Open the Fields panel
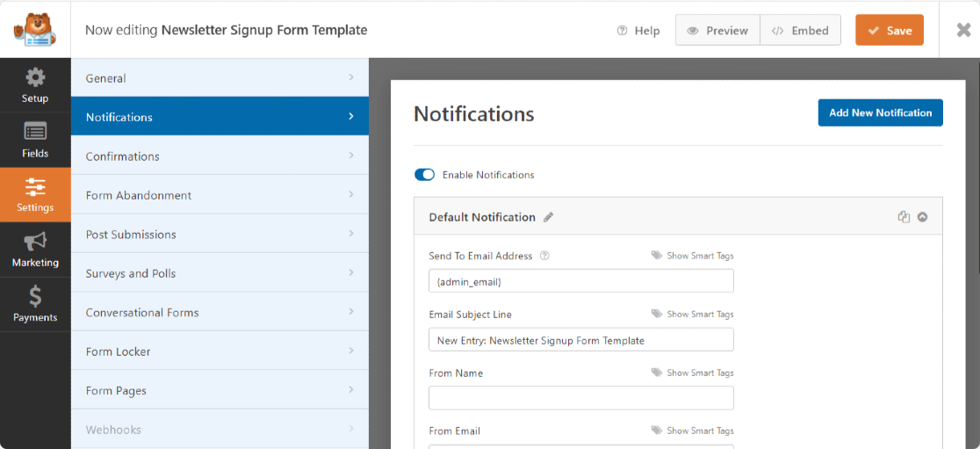The width and height of the screenshot is (980, 449). pyautogui.click(x=35, y=140)
